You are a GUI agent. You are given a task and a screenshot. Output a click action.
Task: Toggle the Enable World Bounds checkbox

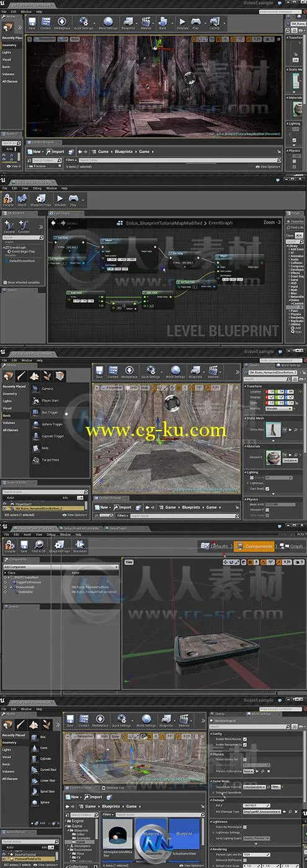pos(246,739)
